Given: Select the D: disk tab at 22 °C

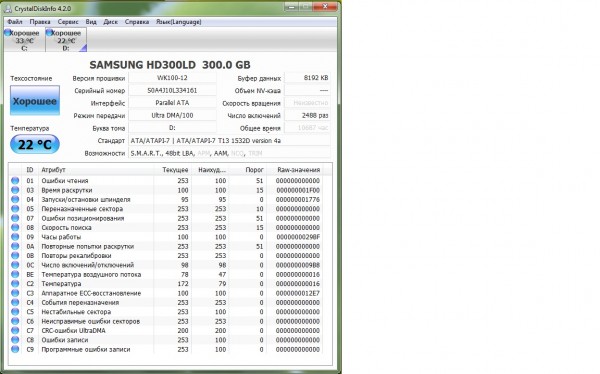Looking at the screenshot, I should [66, 40].
